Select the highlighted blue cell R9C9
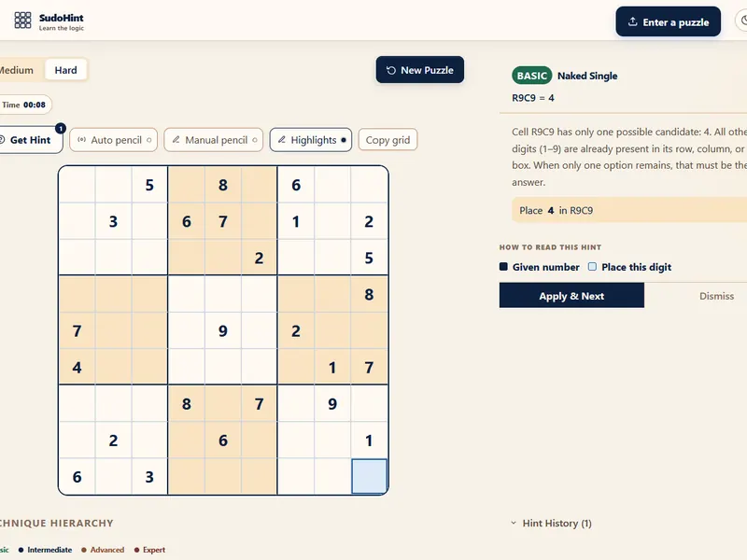The width and height of the screenshot is (747, 560). coord(369,476)
